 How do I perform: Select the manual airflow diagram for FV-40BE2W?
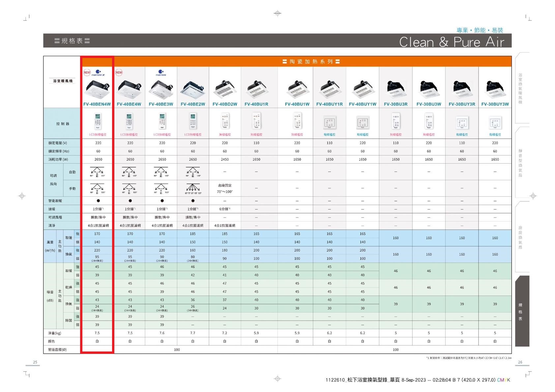pos(193,188)
